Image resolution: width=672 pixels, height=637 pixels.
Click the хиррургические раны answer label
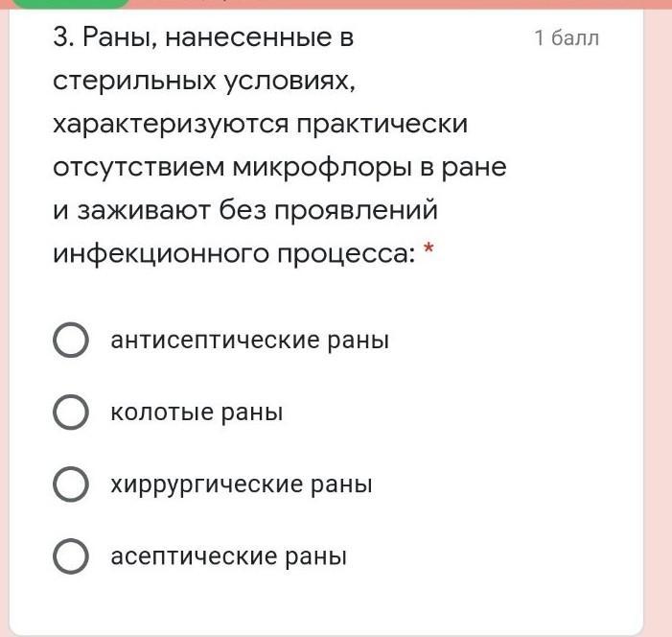click(242, 484)
